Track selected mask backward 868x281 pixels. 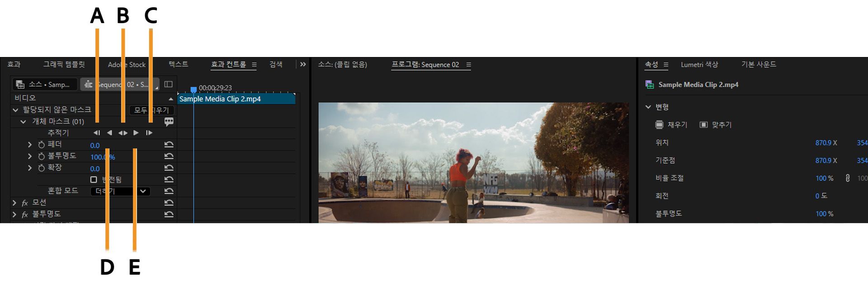tap(109, 133)
